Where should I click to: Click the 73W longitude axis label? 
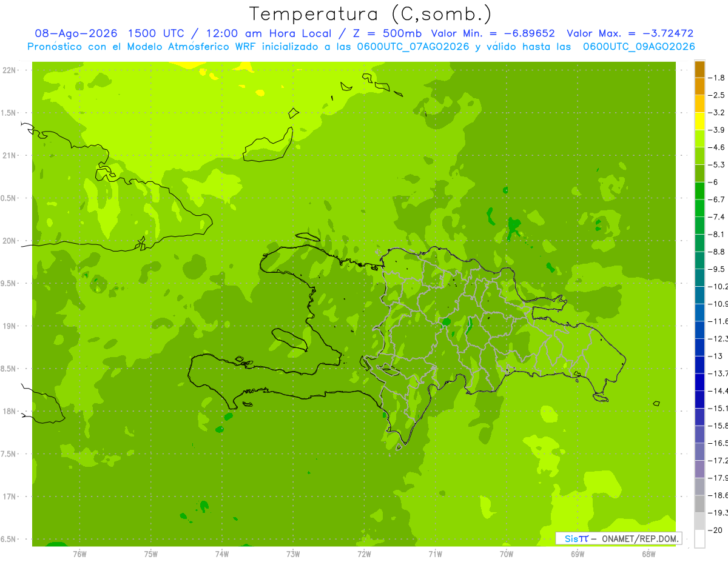click(293, 554)
